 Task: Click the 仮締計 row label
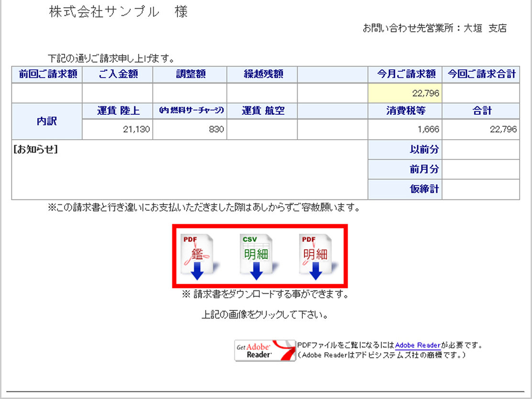(x=405, y=189)
